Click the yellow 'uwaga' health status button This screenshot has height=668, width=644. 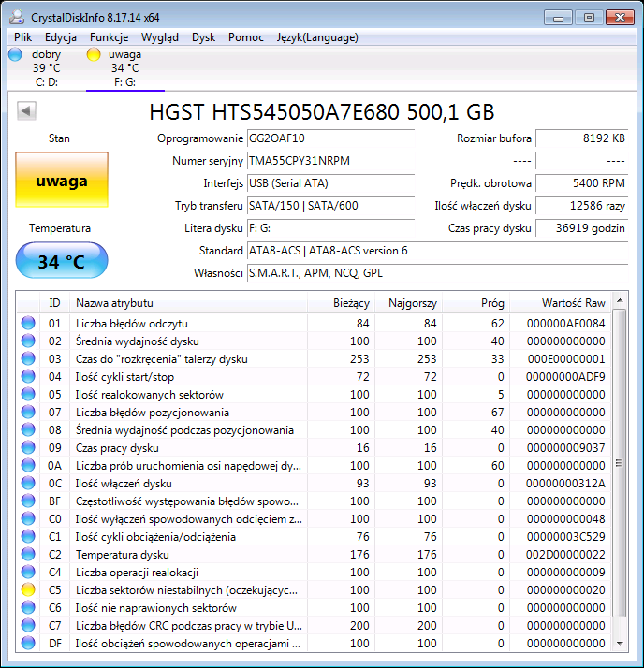(62, 180)
